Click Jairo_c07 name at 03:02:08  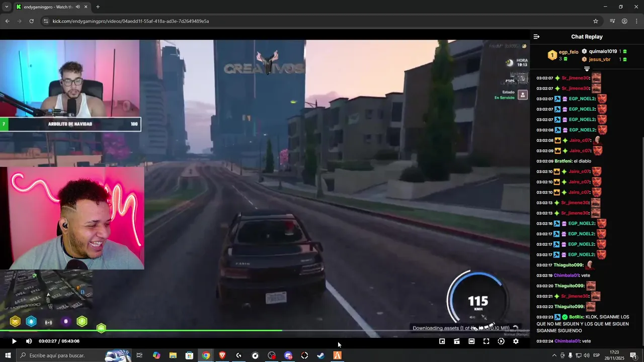[x=579, y=140]
